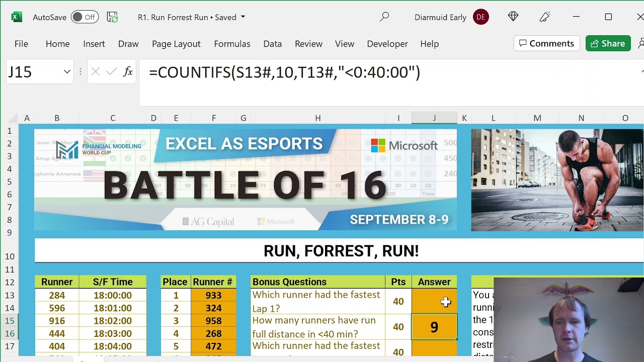Expand the Name Box dropdown arrow
Screen dimensions: 644x362
click(67, 72)
